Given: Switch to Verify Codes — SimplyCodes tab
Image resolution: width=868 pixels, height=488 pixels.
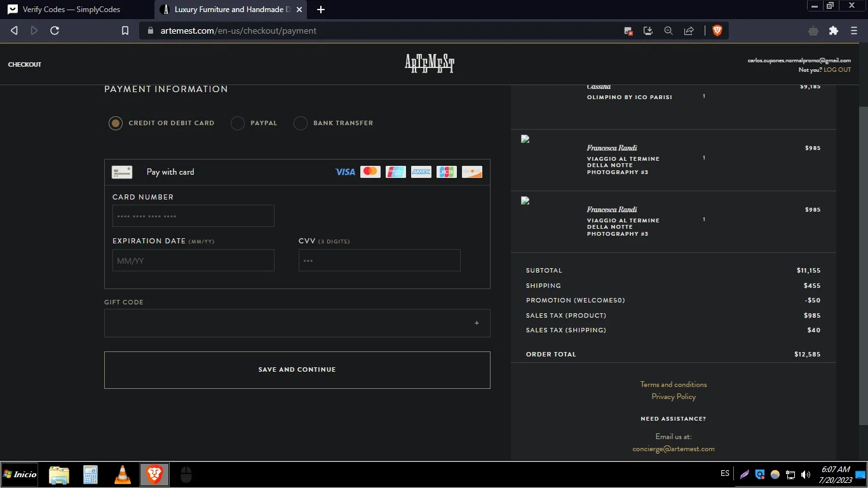Looking at the screenshot, I should click(71, 10).
